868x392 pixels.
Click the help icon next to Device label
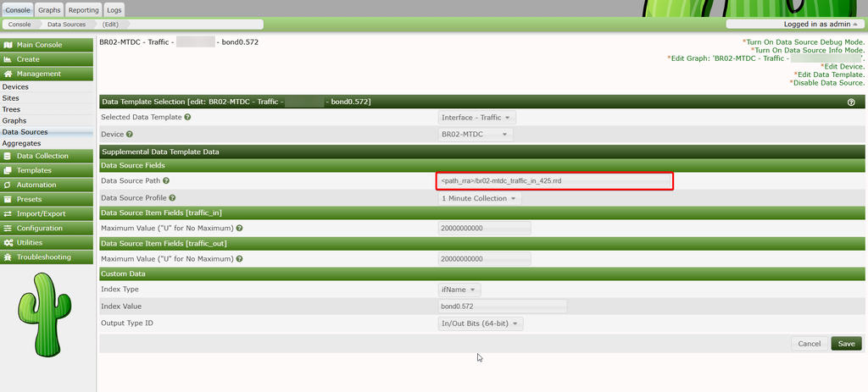(130, 135)
